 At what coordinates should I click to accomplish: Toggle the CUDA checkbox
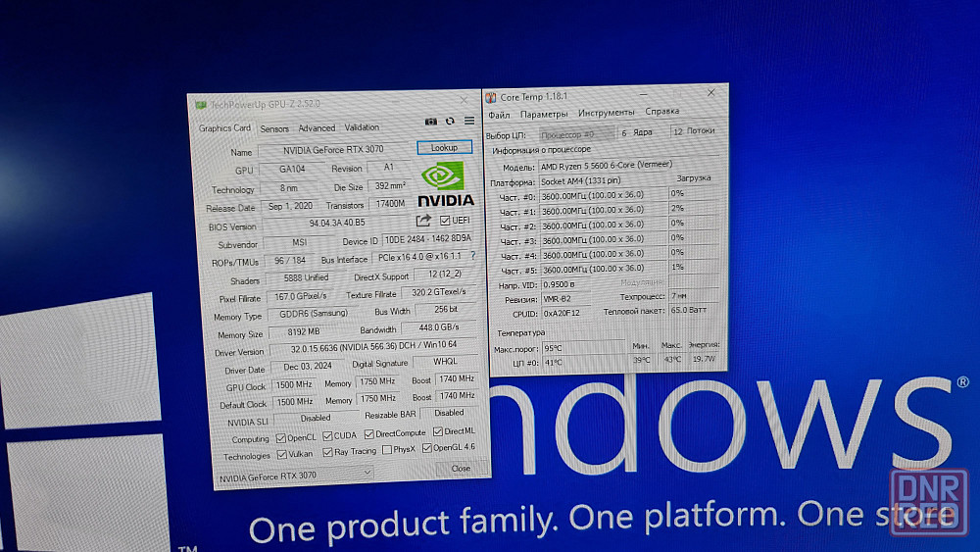[x=327, y=435]
